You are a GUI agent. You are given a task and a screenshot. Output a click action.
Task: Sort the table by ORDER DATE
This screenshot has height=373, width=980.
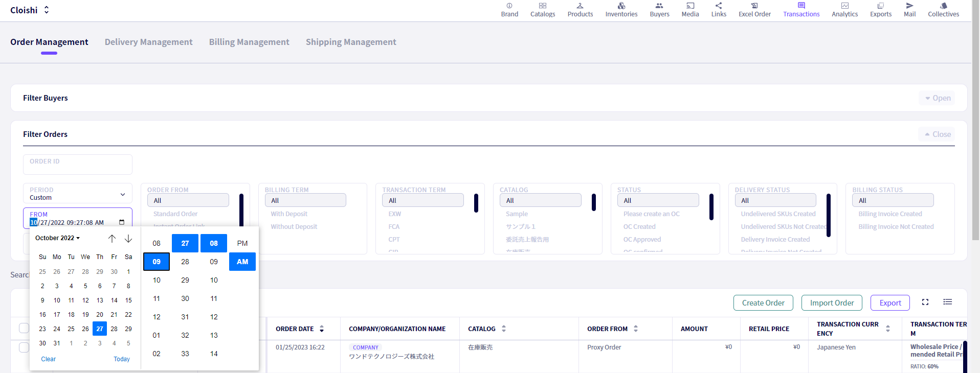(322, 329)
